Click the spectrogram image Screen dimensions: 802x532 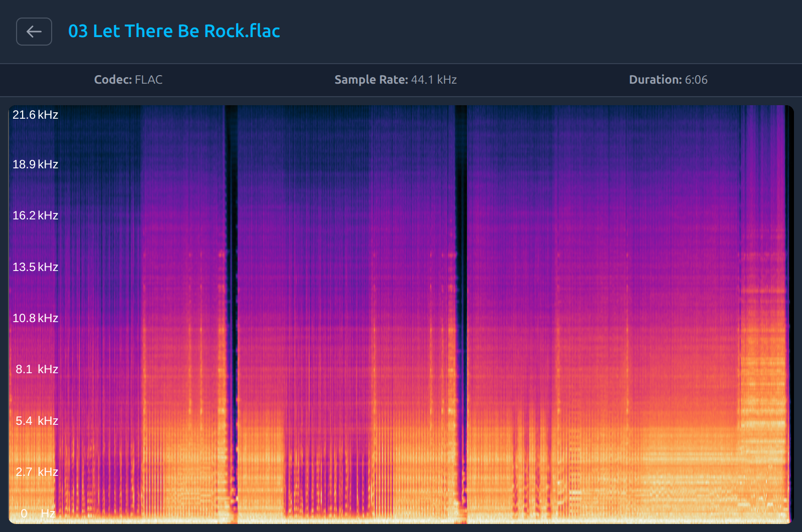[x=401, y=315]
